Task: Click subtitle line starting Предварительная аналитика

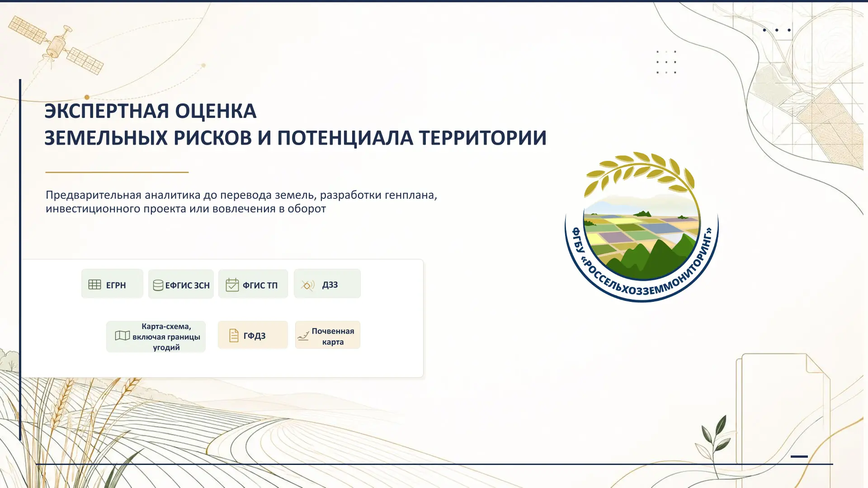Action: [241, 195]
